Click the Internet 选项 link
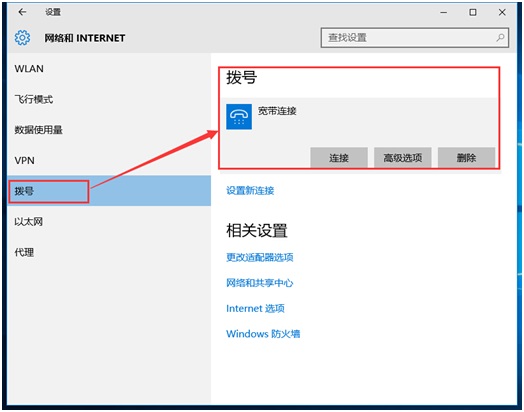The image size is (524, 412). [x=255, y=308]
